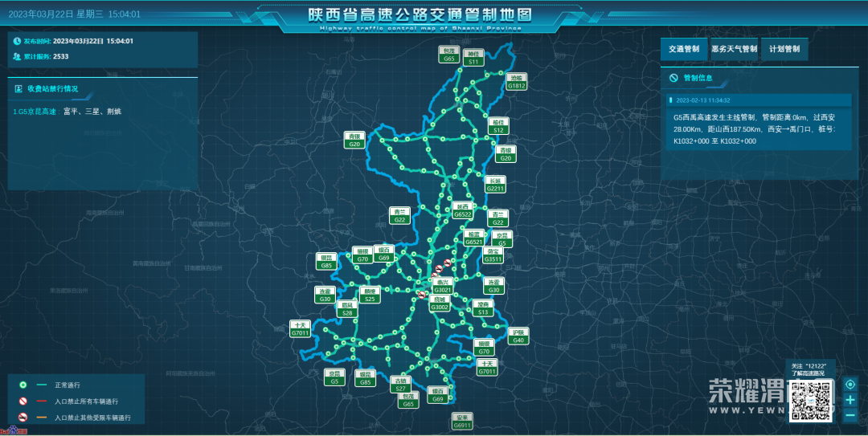This screenshot has width=868, height=436.
Task: Click the map locate/recenter target icon
Action: (850, 384)
